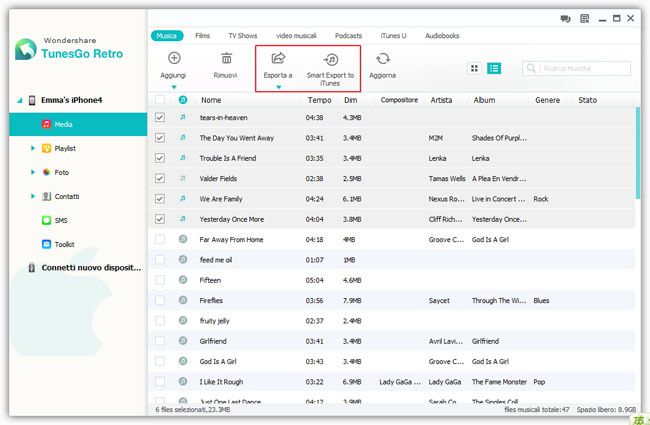Sort by the Nome column header

click(x=211, y=100)
